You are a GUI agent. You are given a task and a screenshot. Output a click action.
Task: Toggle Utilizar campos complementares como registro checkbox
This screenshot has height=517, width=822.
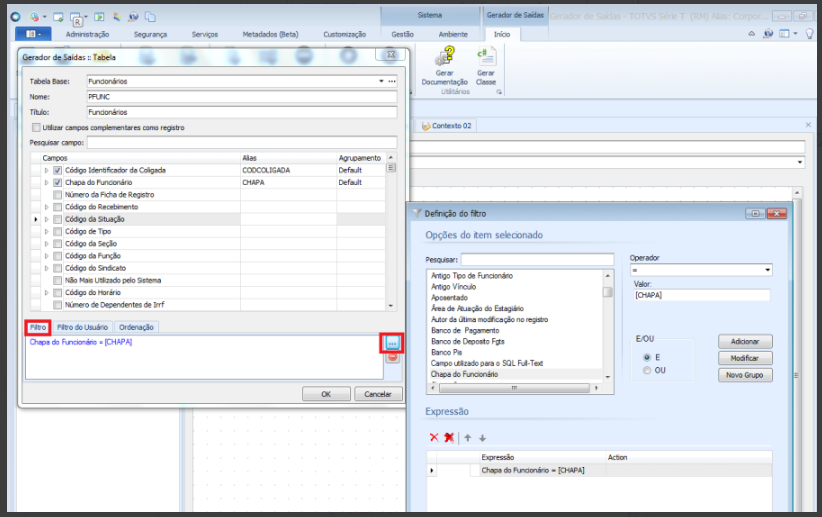[36, 127]
